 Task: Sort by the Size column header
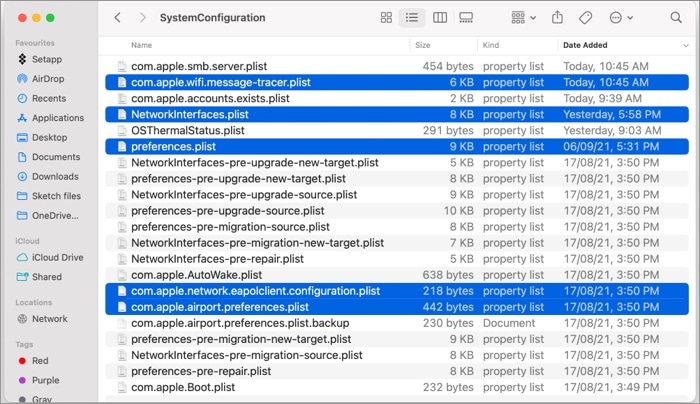[x=422, y=45]
